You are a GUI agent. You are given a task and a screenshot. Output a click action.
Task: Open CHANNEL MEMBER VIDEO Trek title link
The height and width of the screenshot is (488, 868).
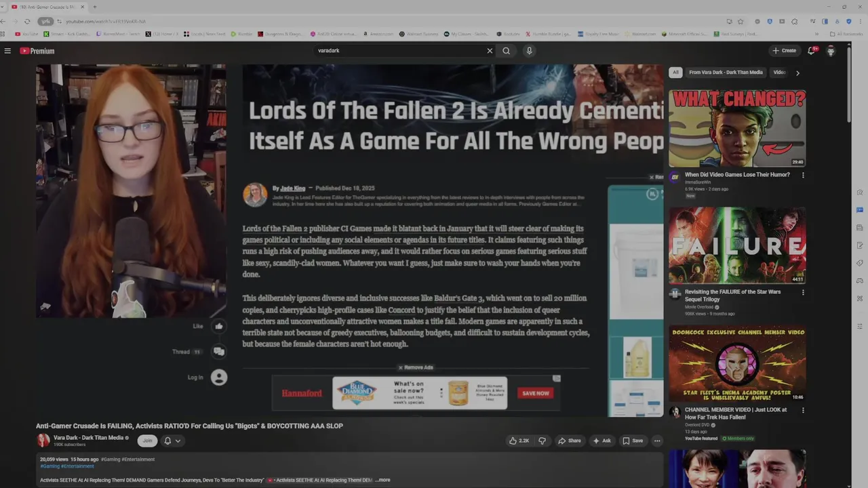(x=736, y=413)
